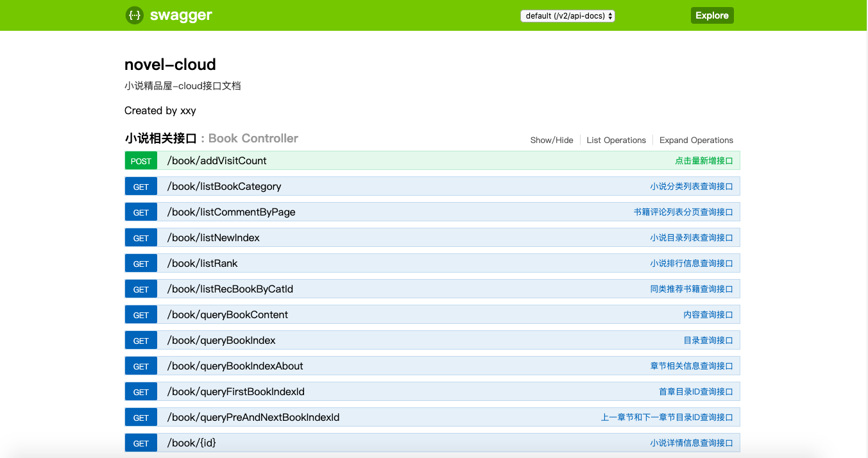Expand the /book/queryBookIndexAbout endpoint
This screenshot has height=458, width=868.
point(432,366)
